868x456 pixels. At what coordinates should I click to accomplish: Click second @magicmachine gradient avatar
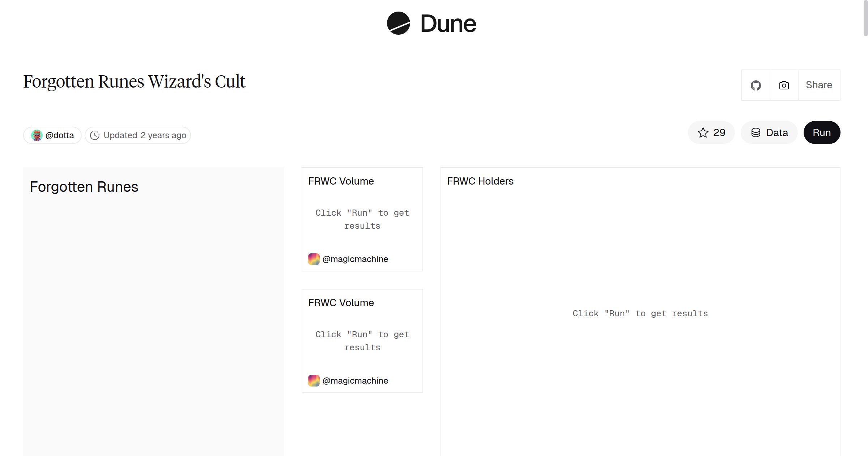coord(314,381)
